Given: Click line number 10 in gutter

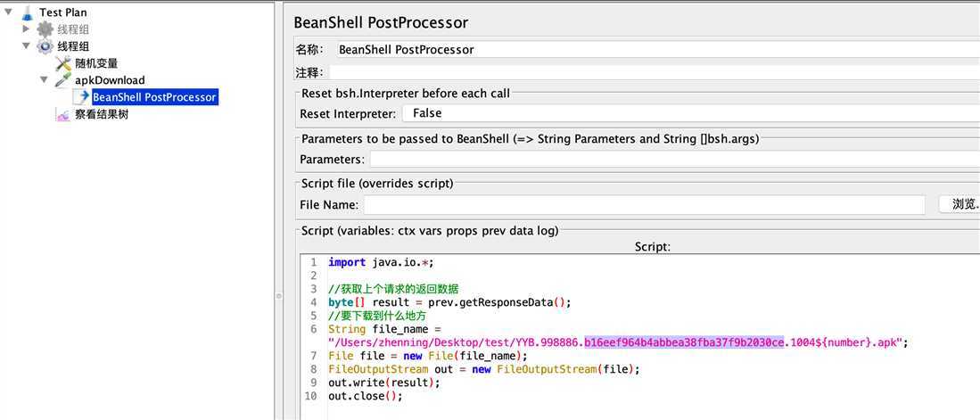Looking at the screenshot, I should pyautogui.click(x=310, y=396).
